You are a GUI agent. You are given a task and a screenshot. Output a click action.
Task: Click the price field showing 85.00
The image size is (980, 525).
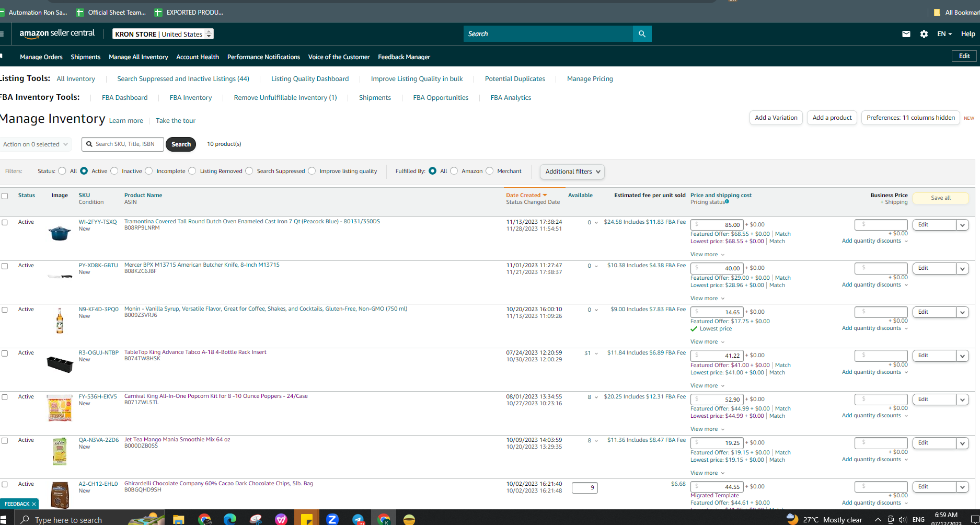716,225
